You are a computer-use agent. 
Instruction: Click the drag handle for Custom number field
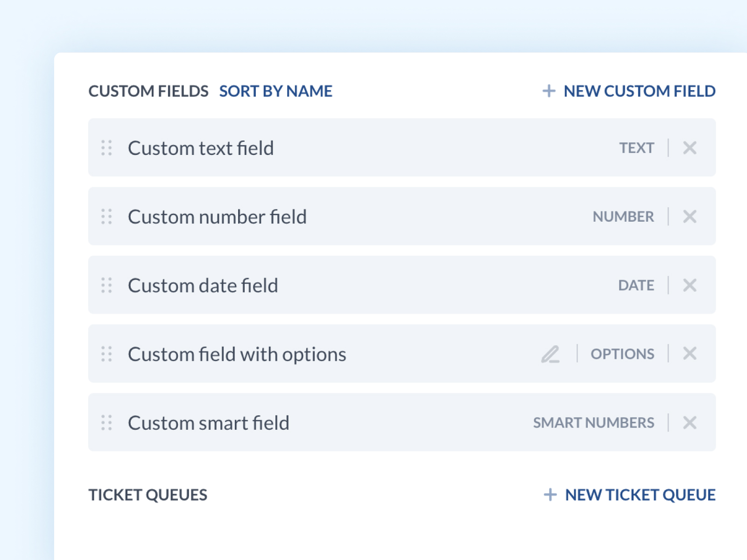[106, 217]
